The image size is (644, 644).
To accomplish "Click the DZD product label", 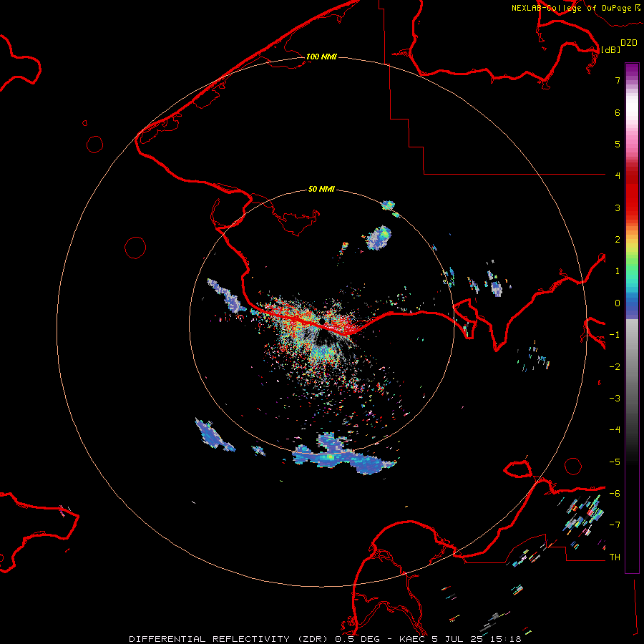I will 629,43.
